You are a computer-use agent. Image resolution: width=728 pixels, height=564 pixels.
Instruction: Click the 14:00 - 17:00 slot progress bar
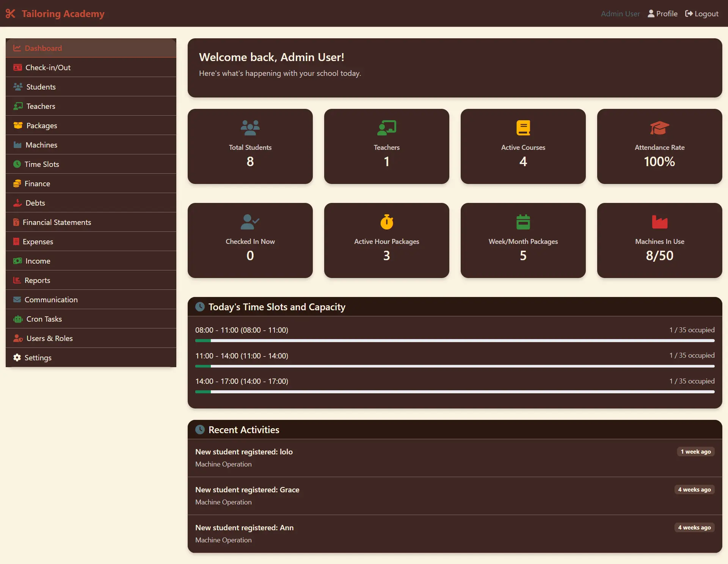click(x=455, y=392)
